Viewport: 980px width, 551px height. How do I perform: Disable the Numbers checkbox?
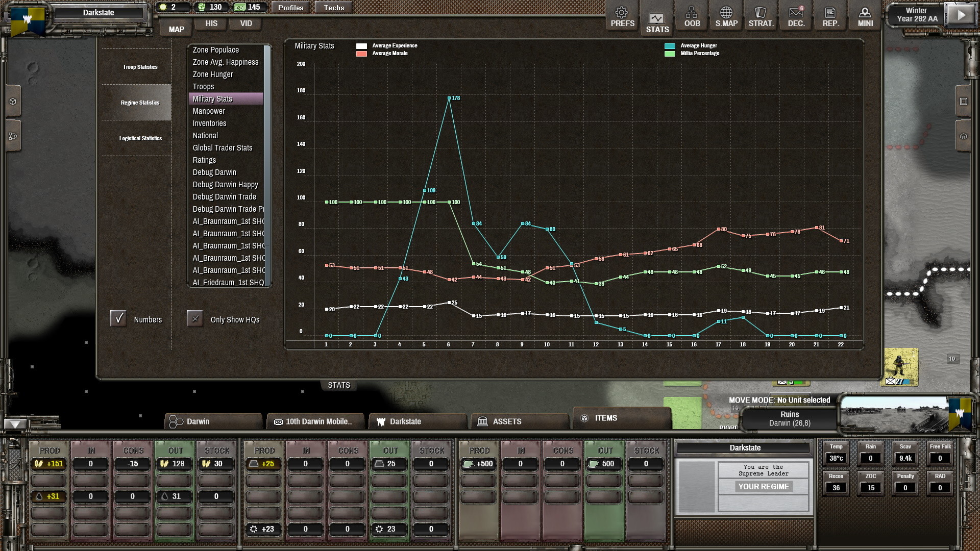point(119,318)
